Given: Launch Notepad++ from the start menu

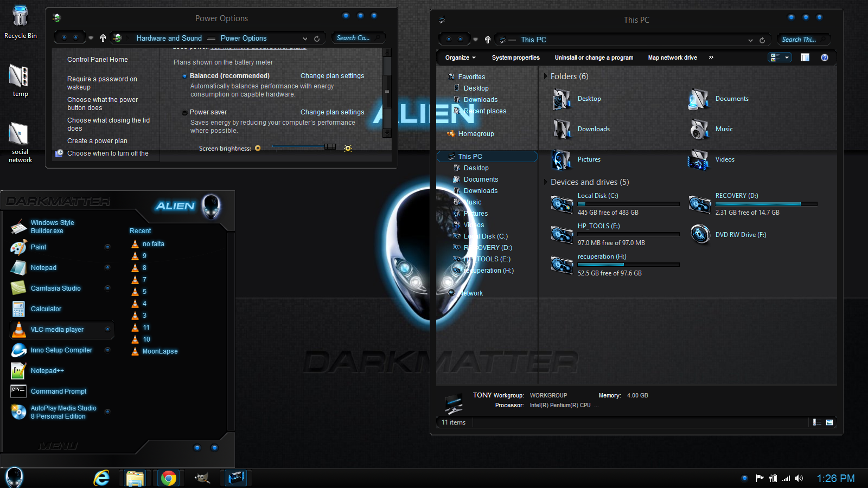Looking at the screenshot, I should 47,371.
